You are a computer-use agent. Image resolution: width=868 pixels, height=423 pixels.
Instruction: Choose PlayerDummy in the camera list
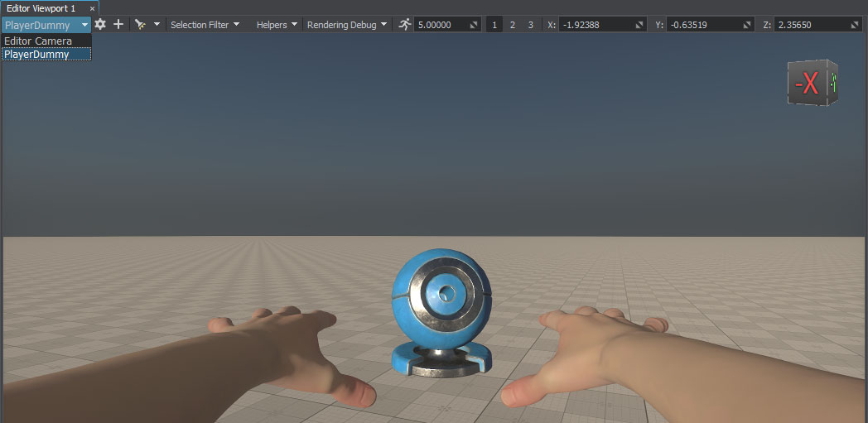click(46, 54)
